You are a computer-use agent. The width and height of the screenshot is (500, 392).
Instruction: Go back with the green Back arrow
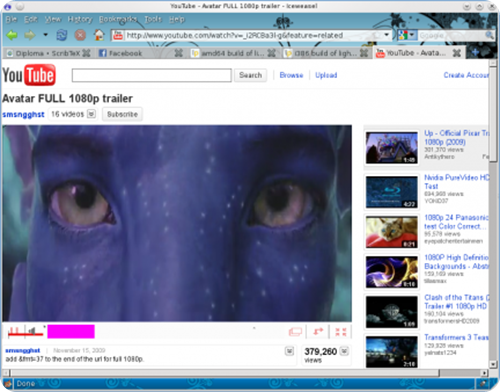[x=12, y=35]
